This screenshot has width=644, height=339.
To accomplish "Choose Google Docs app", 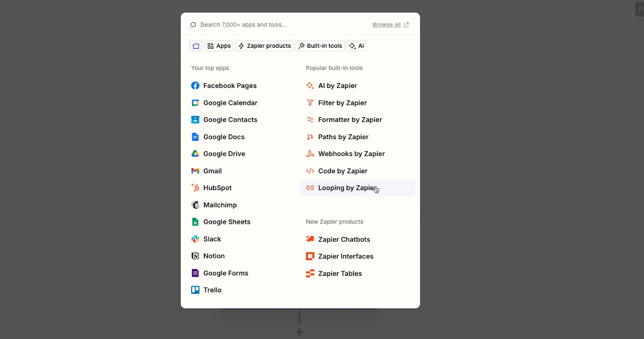I will point(224,137).
